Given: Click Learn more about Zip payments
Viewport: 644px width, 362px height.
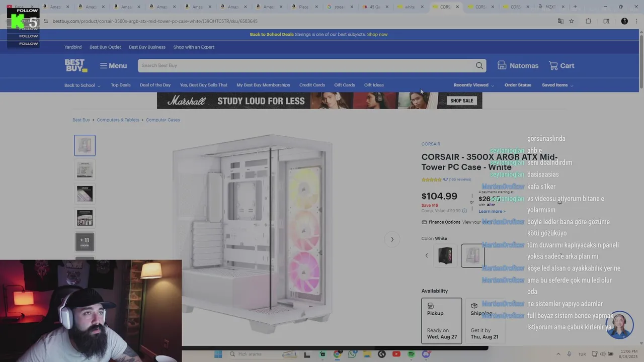Looking at the screenshot, I should [x=492, y=212].
